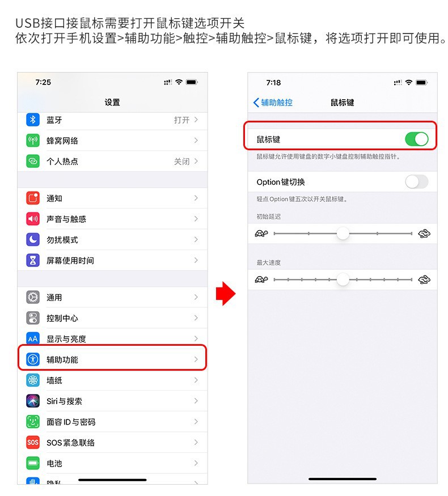Open the chevron on the 通用 row

[x=196, y=297]
